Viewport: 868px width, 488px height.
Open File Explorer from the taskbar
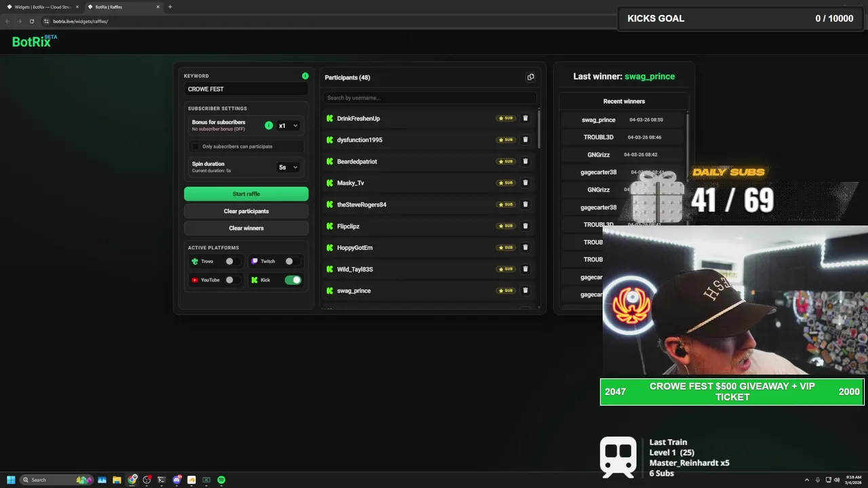[117, 480]
